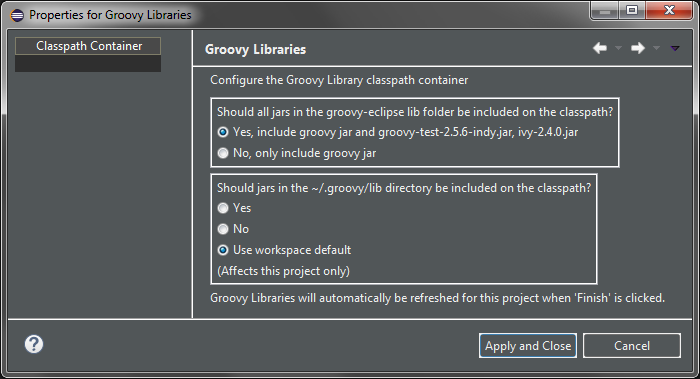Click the Apply and Close button
Screen dimensions: 700x379
[528, 346]
